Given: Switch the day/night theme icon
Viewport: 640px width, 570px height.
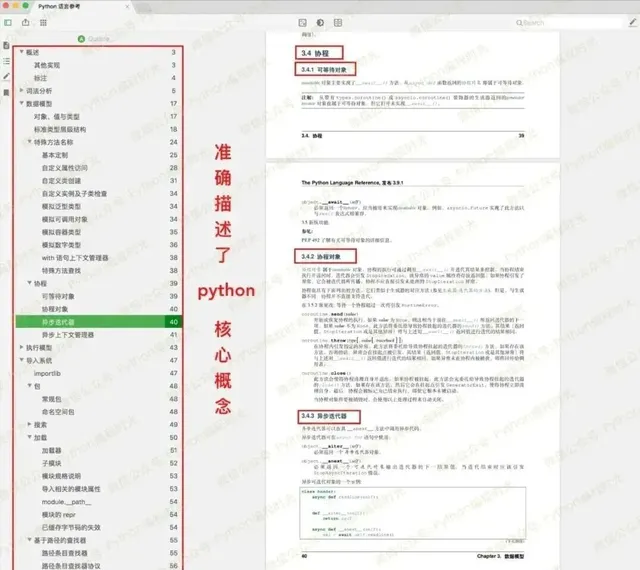Looking at the screenshot, I should point(320,23).
